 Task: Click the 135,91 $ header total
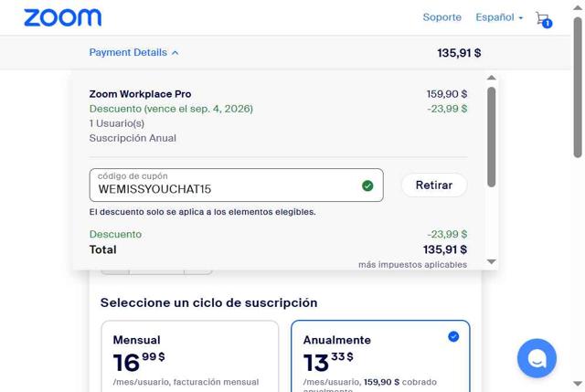tap(459, 53)
